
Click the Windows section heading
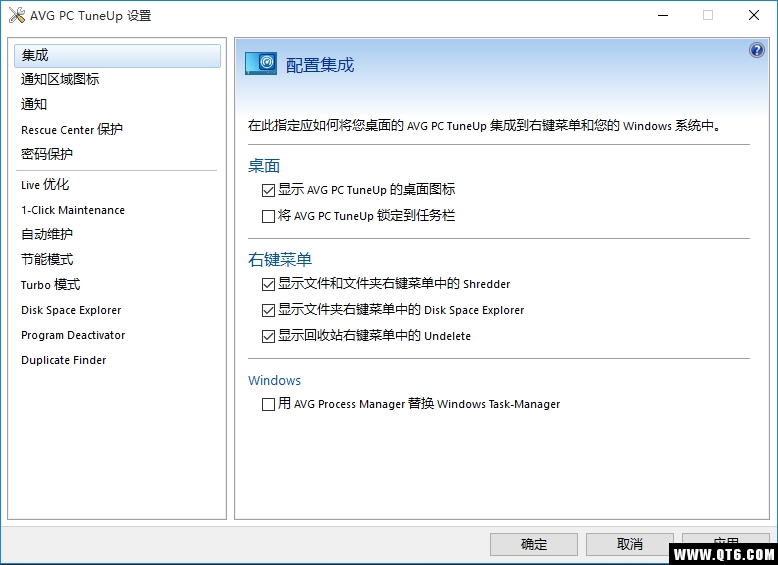click(274, 380)
